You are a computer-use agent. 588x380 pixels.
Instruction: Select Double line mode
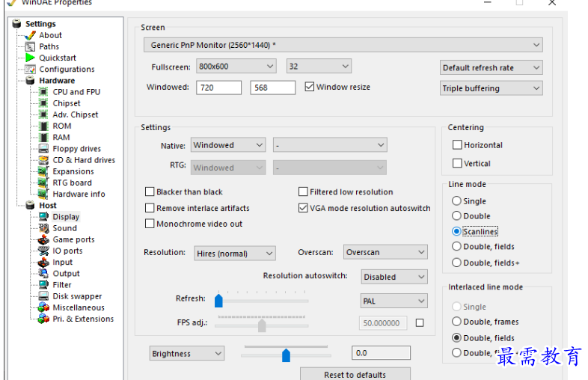[x=456, y=215]
